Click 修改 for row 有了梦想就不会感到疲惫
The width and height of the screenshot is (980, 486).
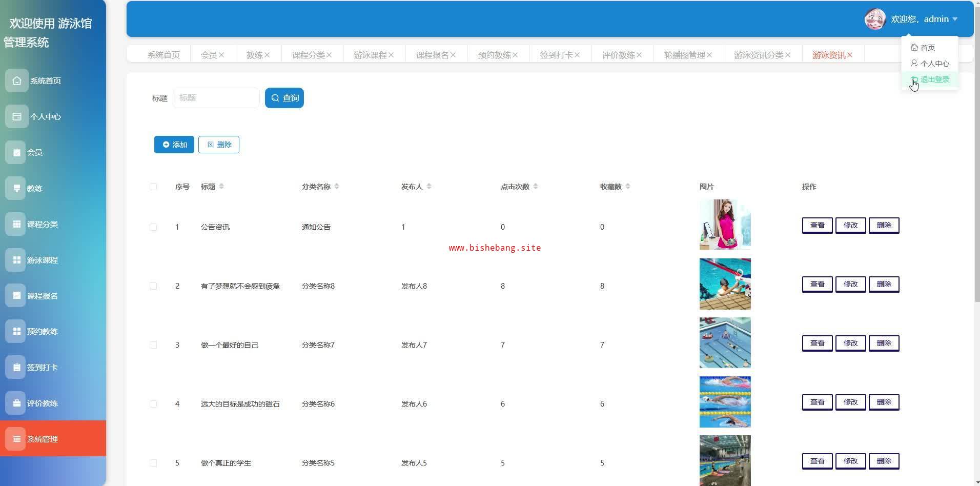(850, 284)
